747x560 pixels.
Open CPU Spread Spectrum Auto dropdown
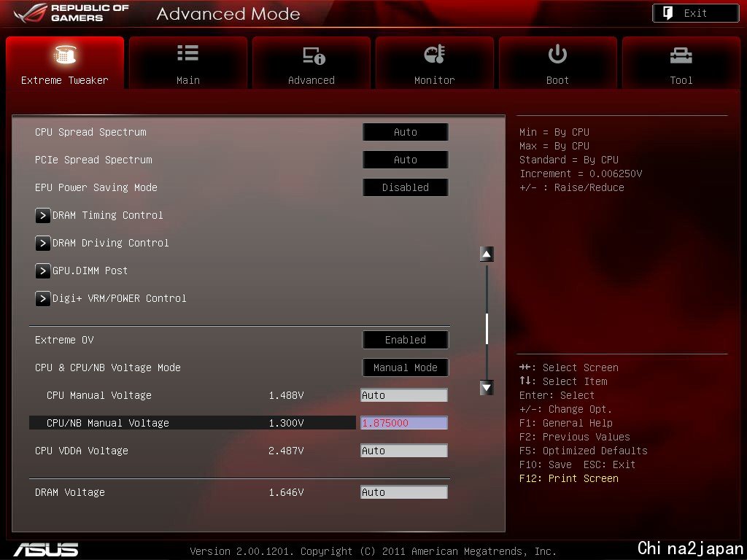coord(406,132)
